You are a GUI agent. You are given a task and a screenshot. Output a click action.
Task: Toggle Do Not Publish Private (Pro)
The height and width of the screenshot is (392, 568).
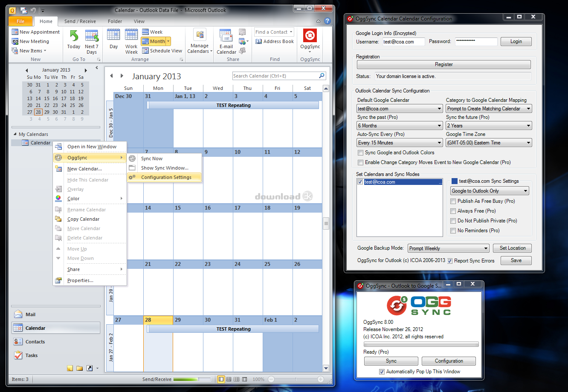[x=453, y=221]
